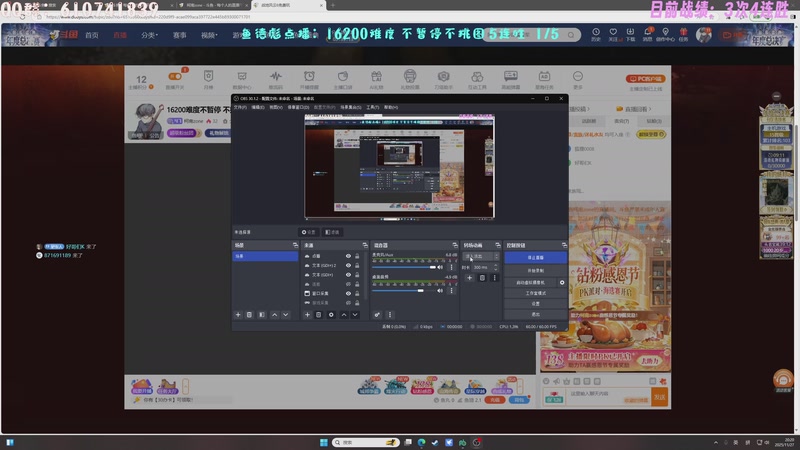Open 停靠窗口(D) menu in OBS

pyautogui.click(x=298, y=107)
